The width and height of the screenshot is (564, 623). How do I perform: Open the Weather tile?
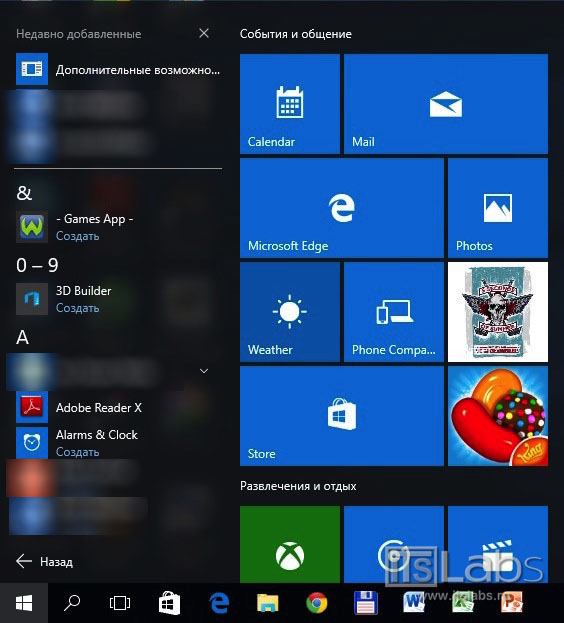point(290,312)
